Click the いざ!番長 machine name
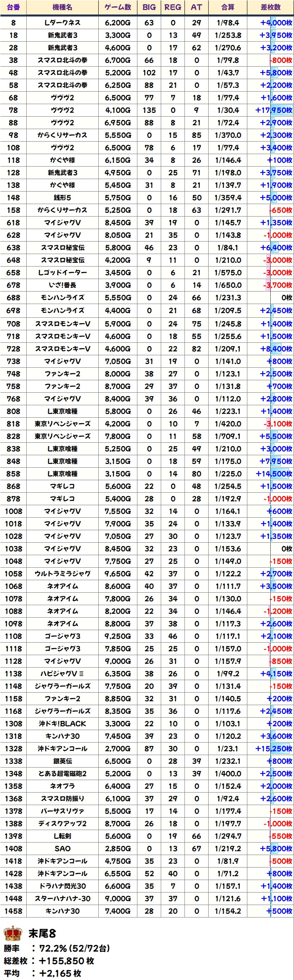This screenshot has width=294, height=980. 62,285
